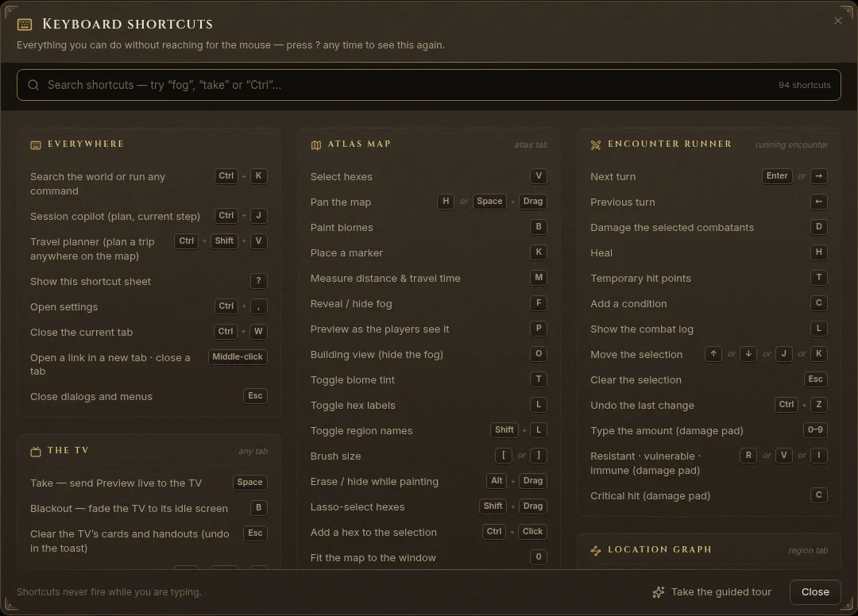The width and height of the screenshot is (858, 616).
Task: Click 'Clear the TV's cards and handouts' text
Action: (129, 541)
